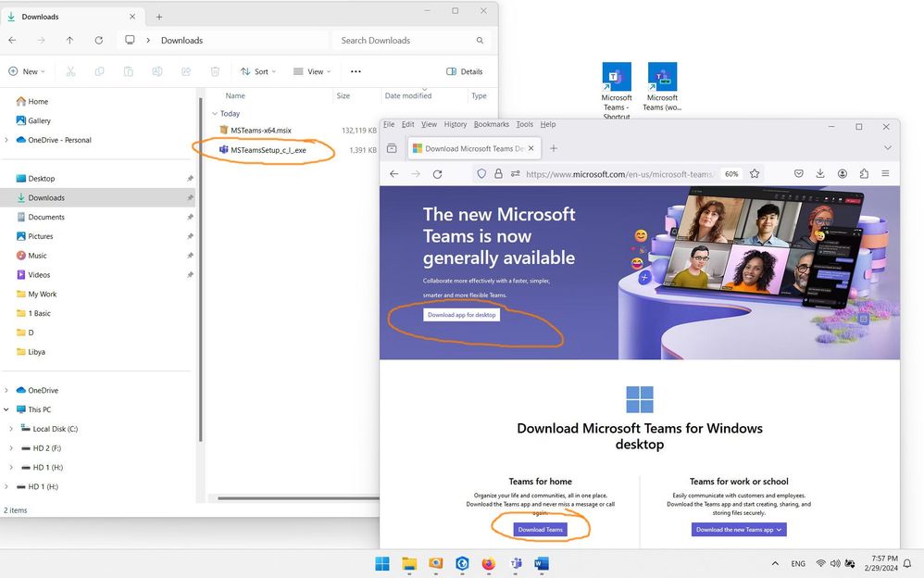The image size is (924, 578).
Task: Open Download the new Teams app dropdown
Action: pos(739,529)
